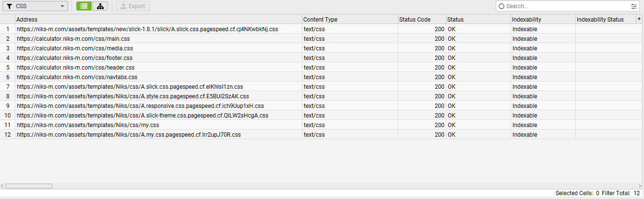This screenshot has height=199, width=644.
Task: Click the Export button
Action: pyautogui.click(x=133, y=6)
